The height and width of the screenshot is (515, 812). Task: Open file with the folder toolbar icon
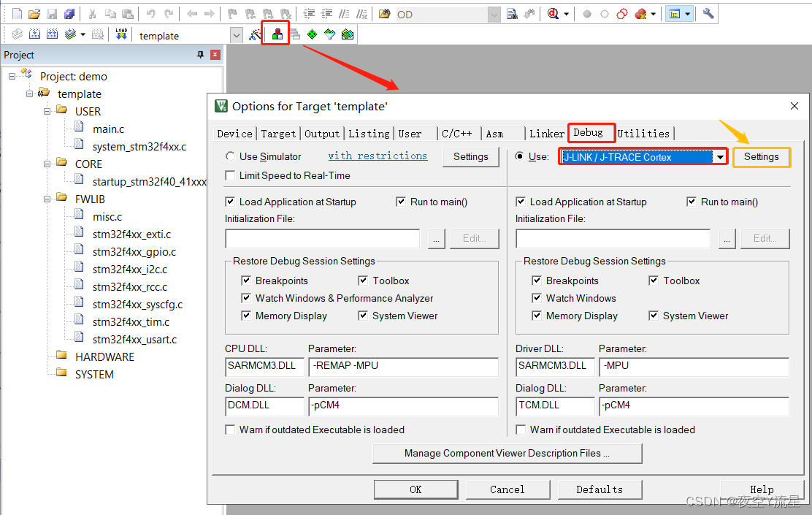34,14
